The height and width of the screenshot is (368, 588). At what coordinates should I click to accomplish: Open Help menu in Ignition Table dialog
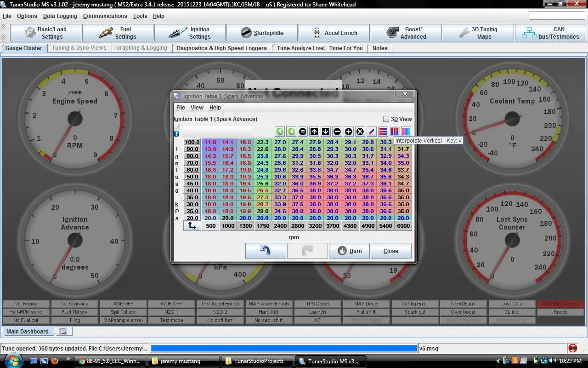[215, 107]
